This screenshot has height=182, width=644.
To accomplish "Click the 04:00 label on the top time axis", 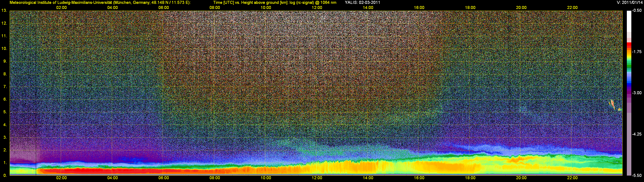I will point(112,8).
